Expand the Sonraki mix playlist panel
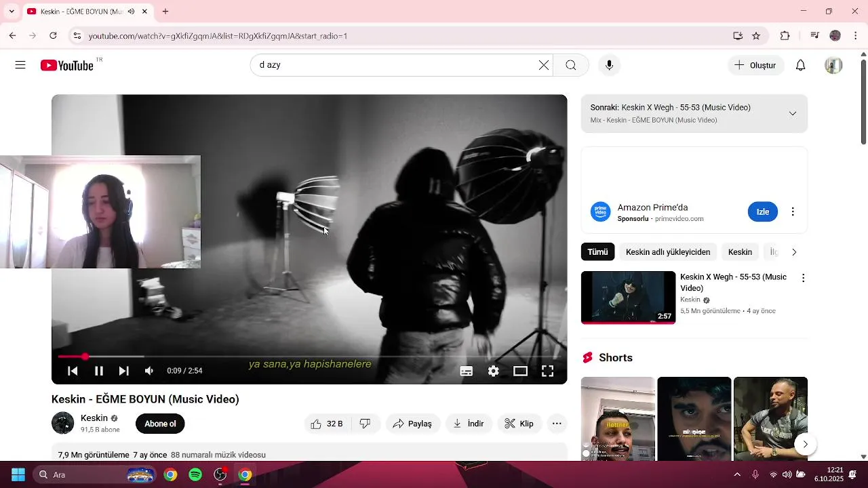868x488 pixels. (793, 113)
